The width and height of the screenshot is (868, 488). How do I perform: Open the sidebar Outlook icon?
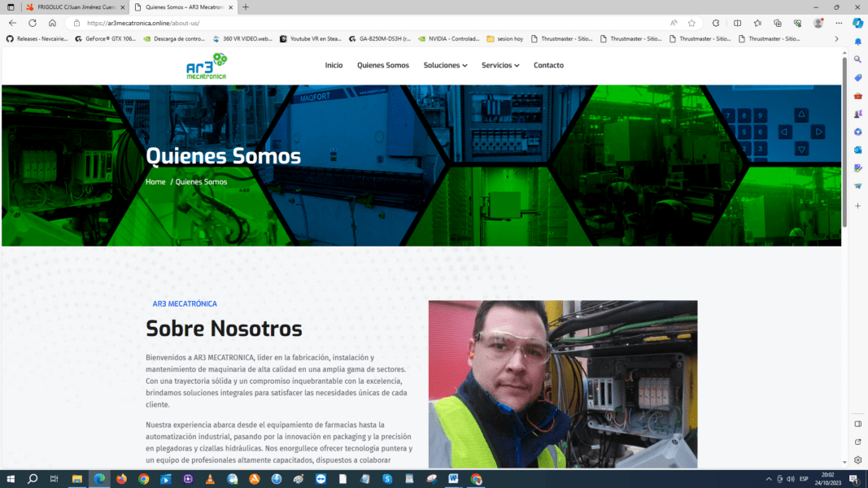pos(857,150)
